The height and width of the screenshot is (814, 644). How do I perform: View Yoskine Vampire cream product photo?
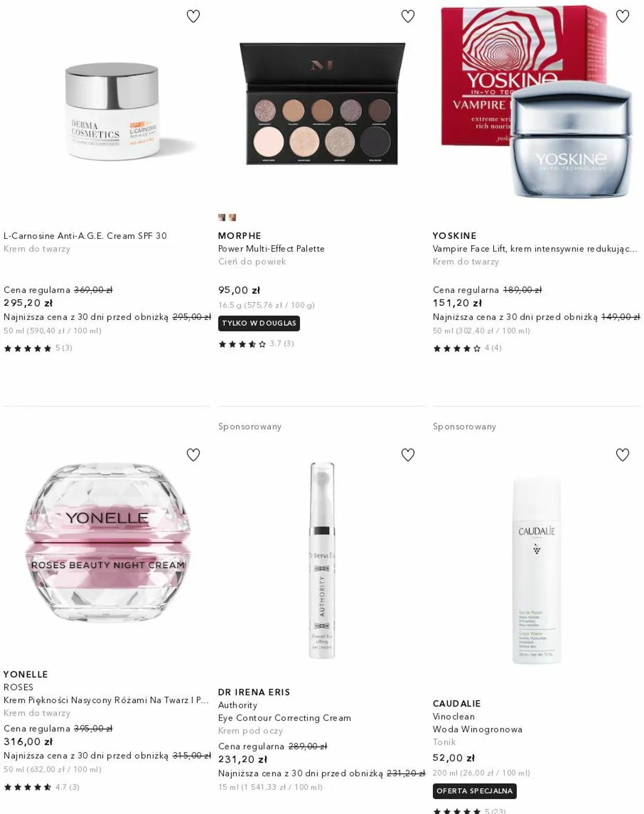(536, 102)
